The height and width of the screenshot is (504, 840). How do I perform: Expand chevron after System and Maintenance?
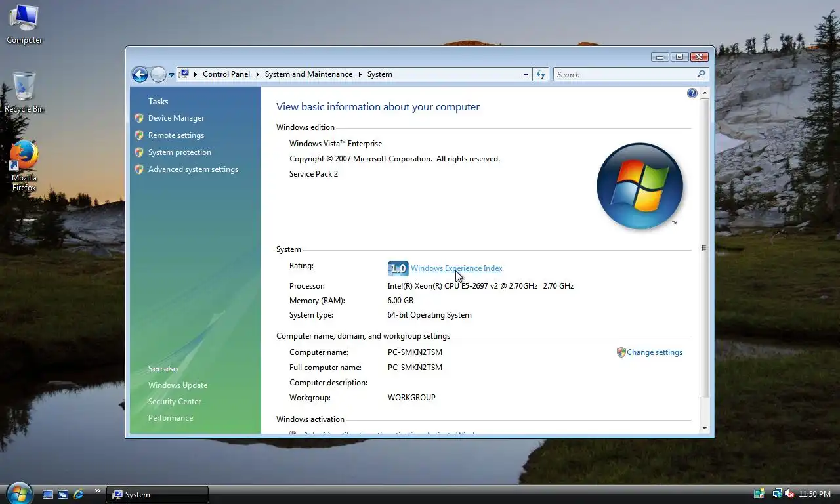[360, 74]
